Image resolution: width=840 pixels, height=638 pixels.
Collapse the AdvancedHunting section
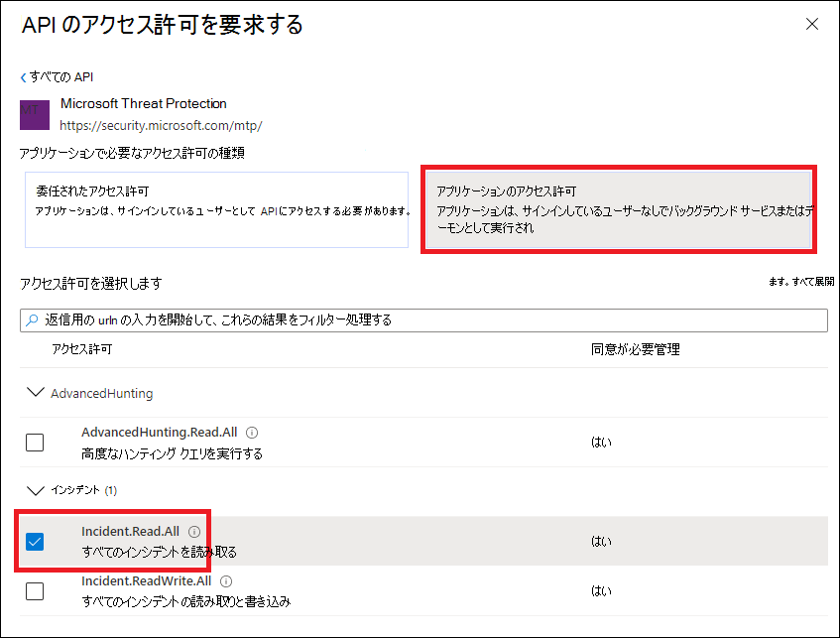click(x=36, y=393)
